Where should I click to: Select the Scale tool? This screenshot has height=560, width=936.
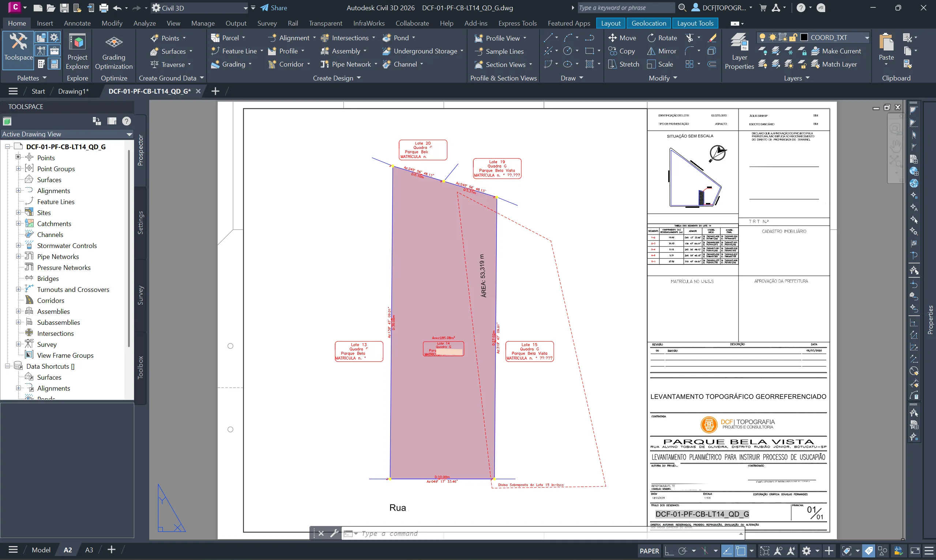[660, 64]
